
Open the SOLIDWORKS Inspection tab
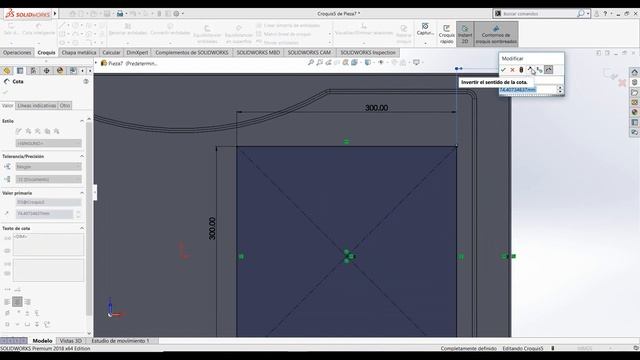(368, 53)
